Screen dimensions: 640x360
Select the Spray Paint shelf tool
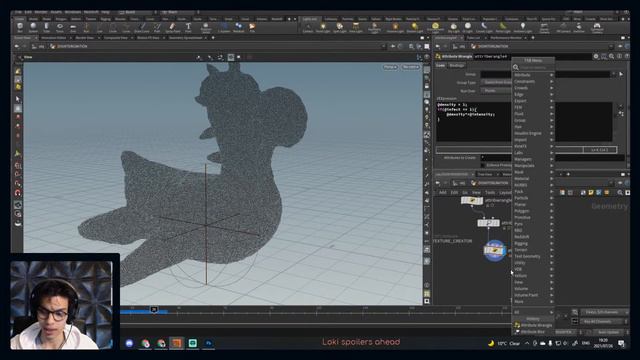[x=173, y=28]
